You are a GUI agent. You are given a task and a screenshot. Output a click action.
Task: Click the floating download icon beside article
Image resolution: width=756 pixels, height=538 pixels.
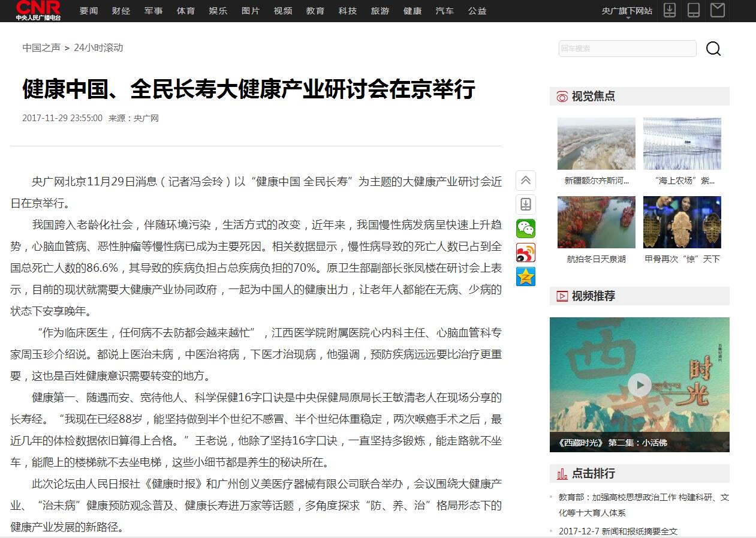coord(526,205)
